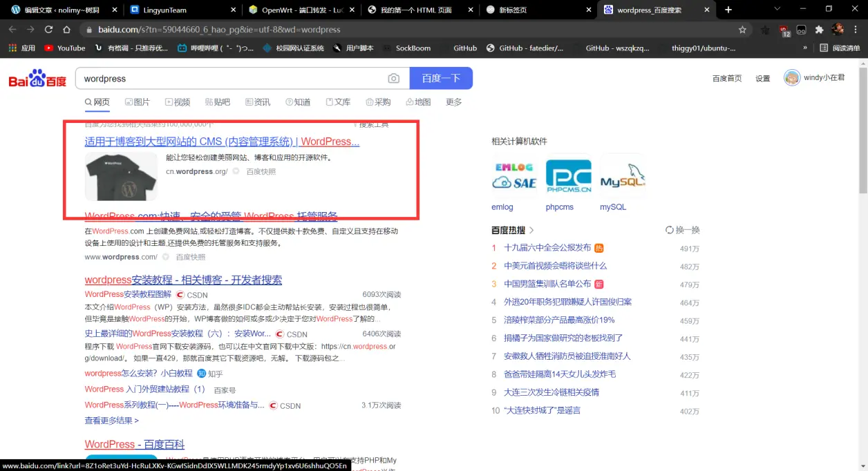Click the Baidu logo
Screen dimensions: 868x471
tap(37, 79)
